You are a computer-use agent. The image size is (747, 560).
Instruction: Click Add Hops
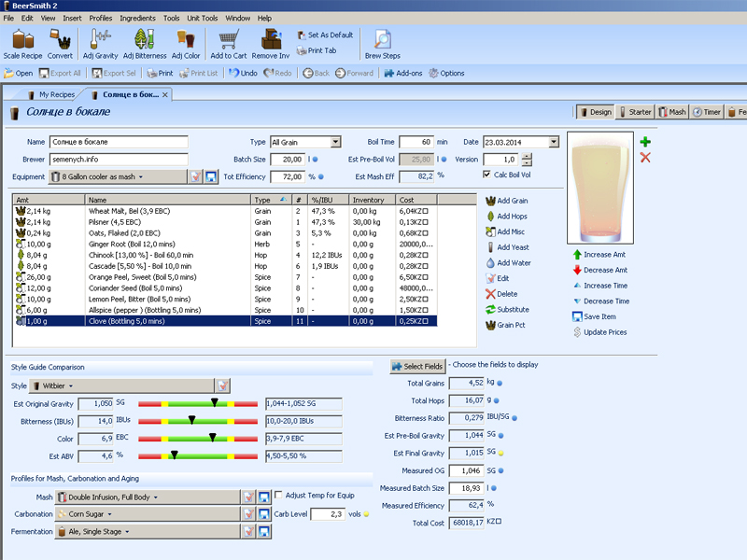506,217
